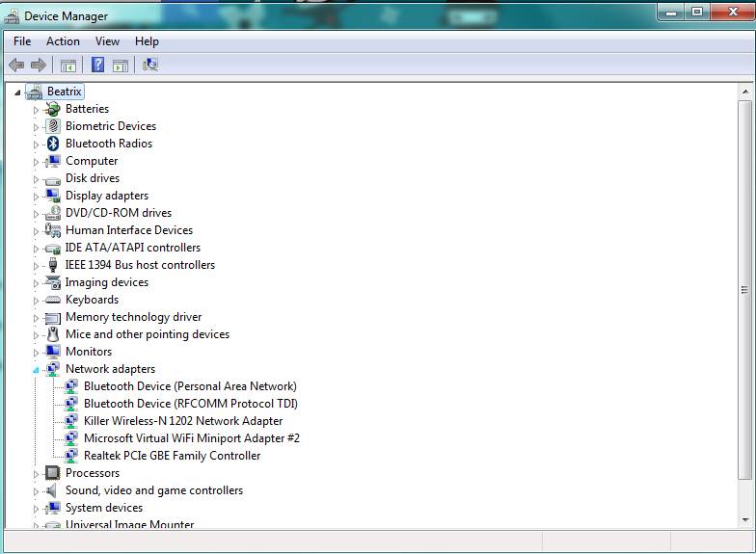Click the Show/Hide Console Tree toolbar icon
The image size is (756, 554).
[x=67, y=66]
